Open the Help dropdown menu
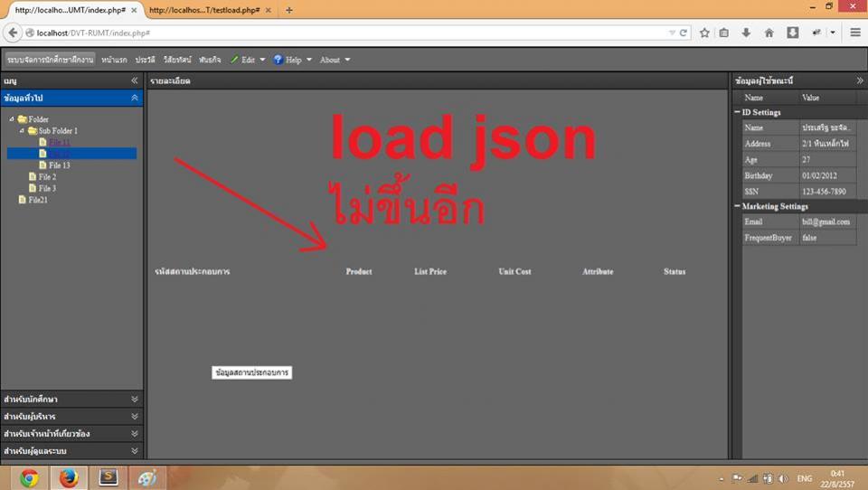Screen dimensions: 868x490 pos(293,60)
